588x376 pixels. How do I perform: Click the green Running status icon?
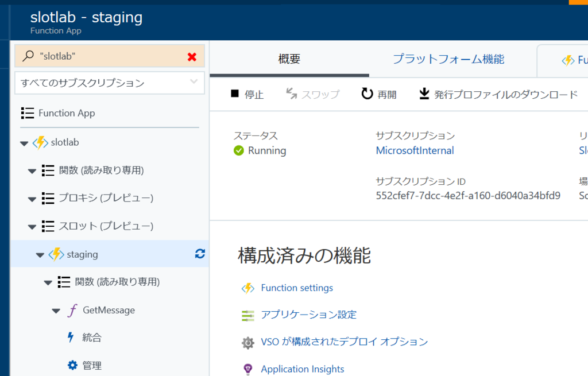[239, 151]
